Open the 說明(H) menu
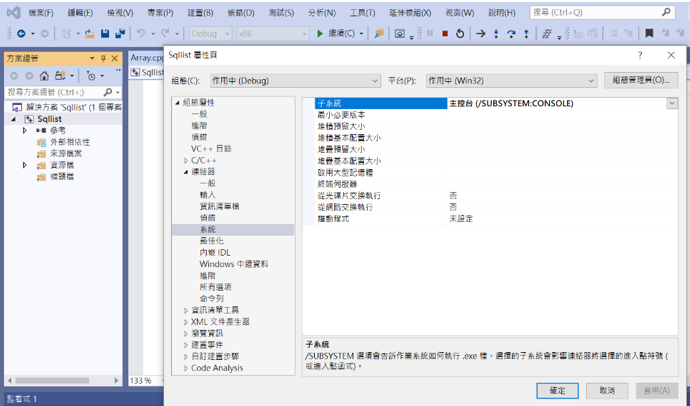The image size is (690, 406). pos(502,13)
